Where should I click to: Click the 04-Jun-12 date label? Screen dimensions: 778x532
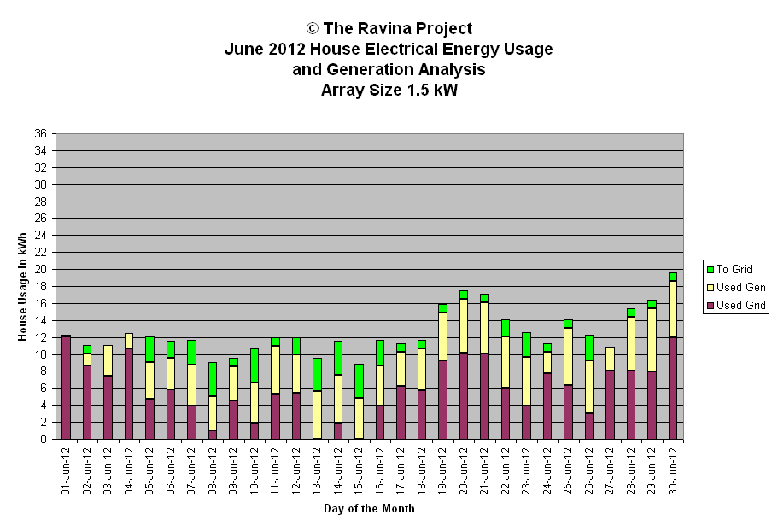[129, 471]
